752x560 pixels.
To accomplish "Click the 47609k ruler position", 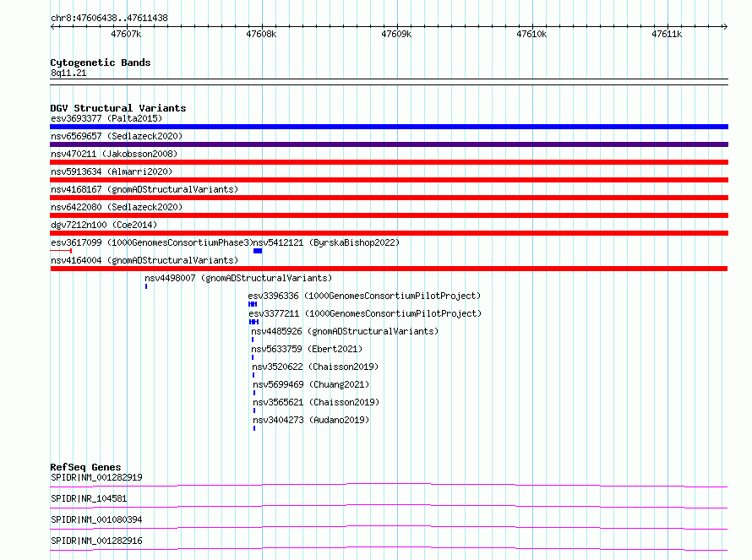I will (396, 34).
